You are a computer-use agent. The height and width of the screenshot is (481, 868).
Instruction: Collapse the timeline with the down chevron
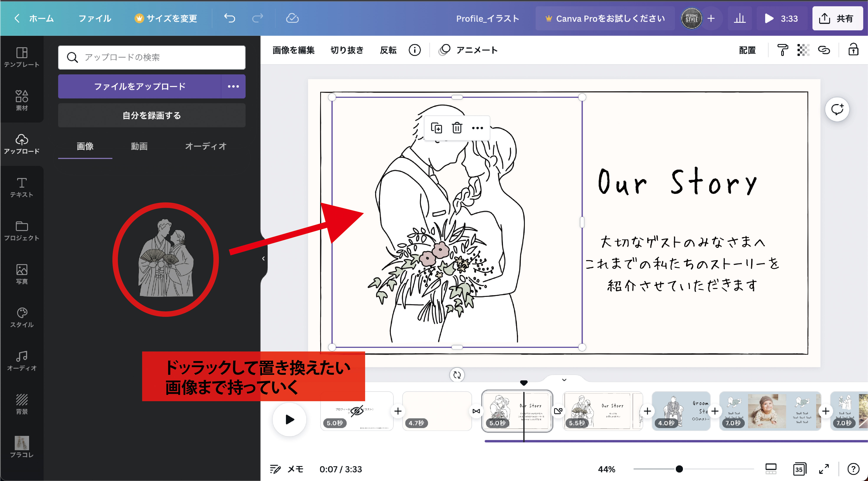pyautogui.click(x=564, y=380)
